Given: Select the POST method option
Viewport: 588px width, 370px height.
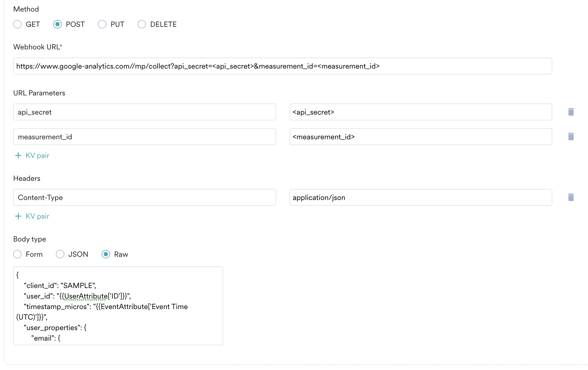Looking at the screenshot, I should click(x=57, y=24).
